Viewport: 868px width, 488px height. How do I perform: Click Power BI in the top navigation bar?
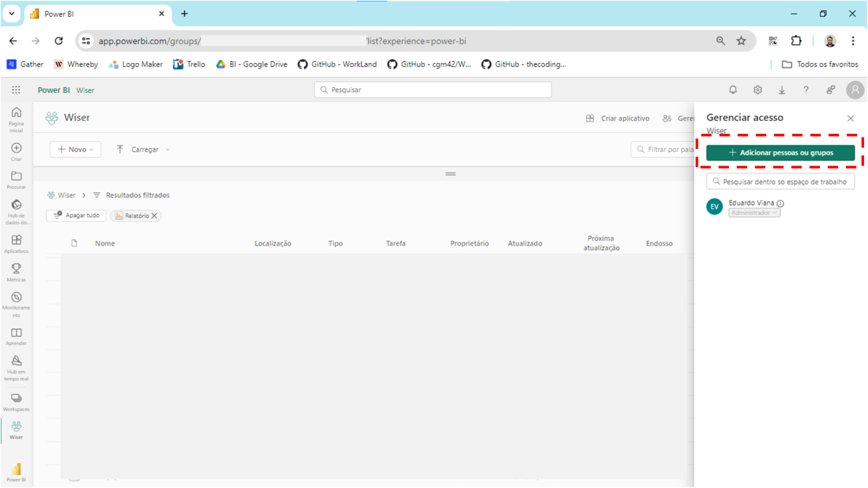[53, 90]
